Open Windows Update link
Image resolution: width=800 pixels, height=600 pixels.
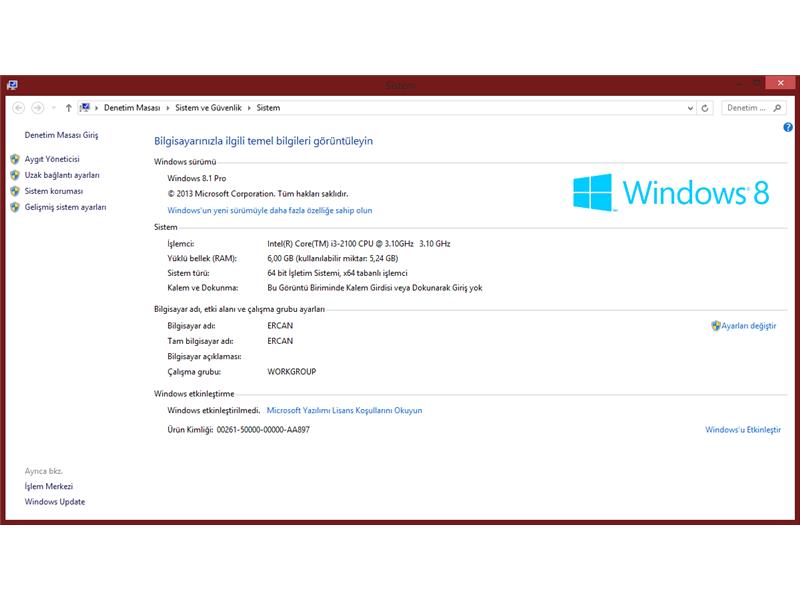(55, 502)
